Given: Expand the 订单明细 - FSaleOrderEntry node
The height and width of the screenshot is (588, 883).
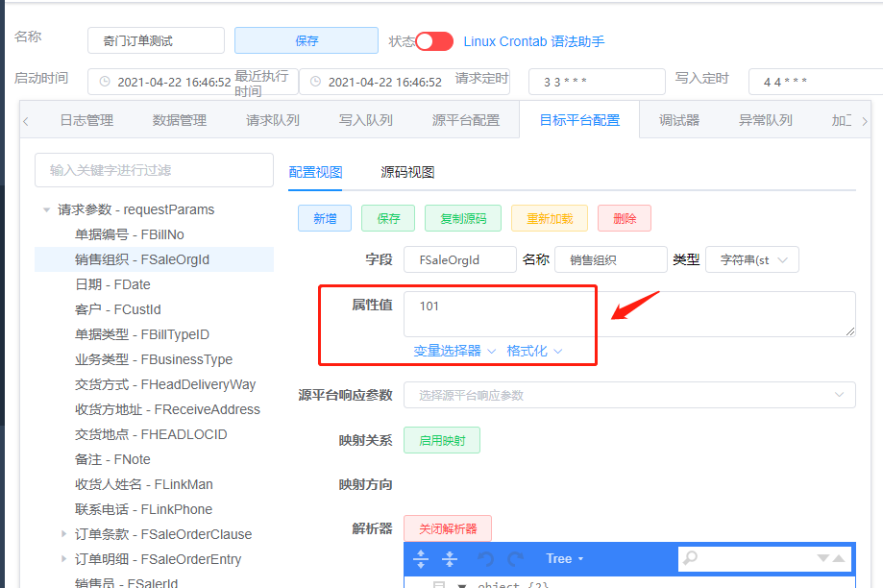Looking at the screenshot, I should point(63,558).
